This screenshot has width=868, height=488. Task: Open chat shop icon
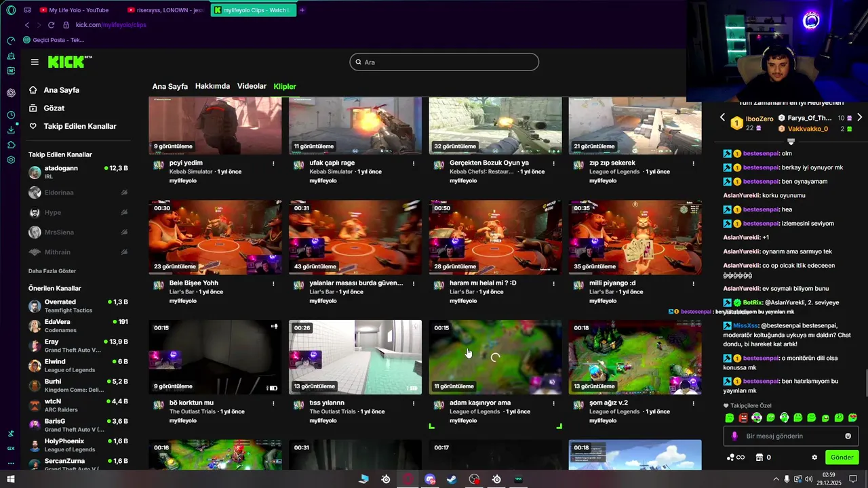click(759, 457)
